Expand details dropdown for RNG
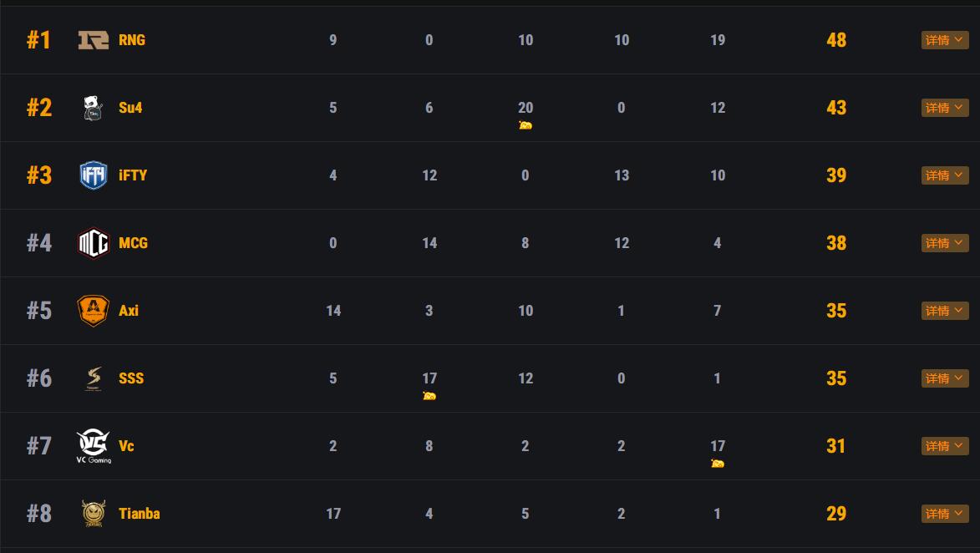The width and height of the screenshot is (980, 553). [945, 40]
